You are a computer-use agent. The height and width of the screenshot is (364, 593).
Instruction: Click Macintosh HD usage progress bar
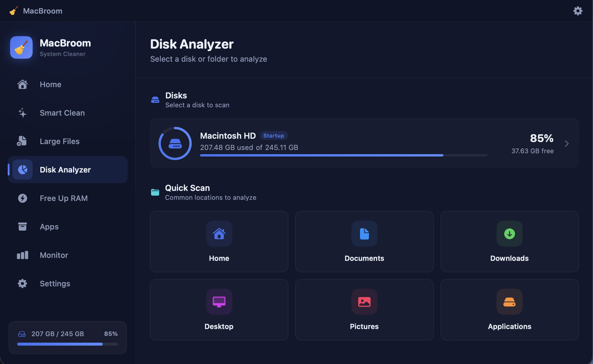coord(344,155)
